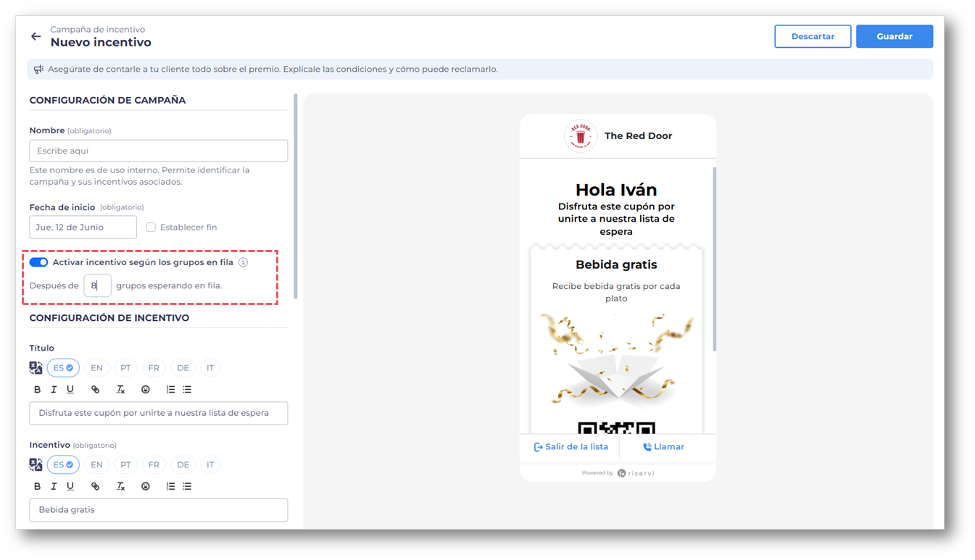Insert a link in the Incentivo toolbar
Viewport: 975px width, 560px height.
(x=95, y=487)
